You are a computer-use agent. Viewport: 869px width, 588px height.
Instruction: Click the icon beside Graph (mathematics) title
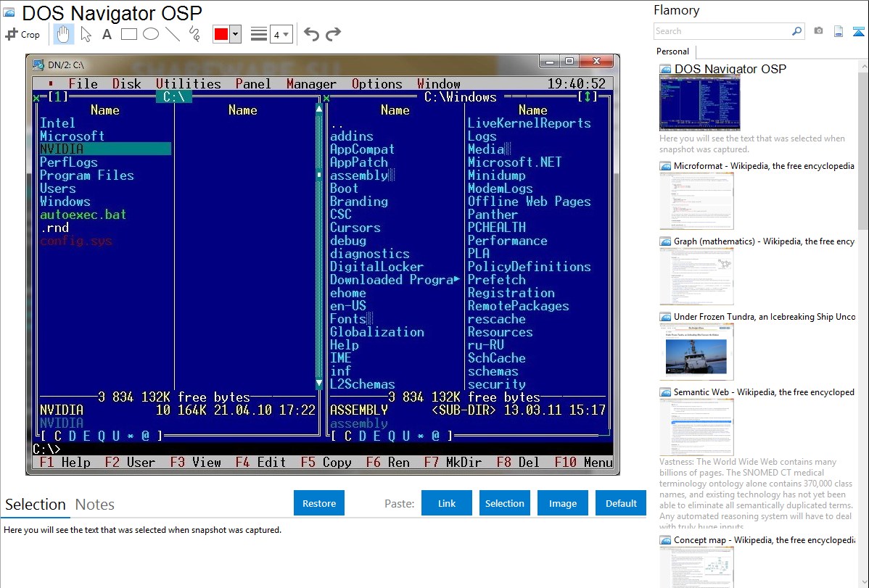[665, 241]
